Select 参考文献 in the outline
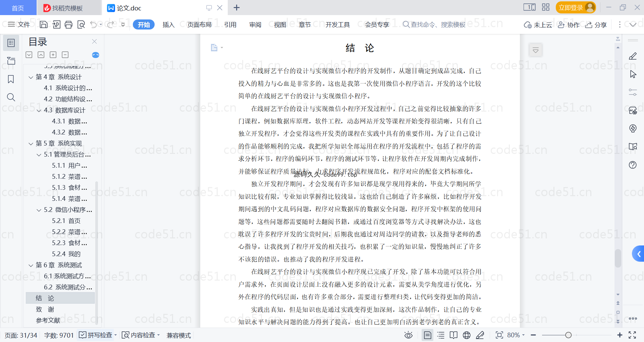 click(x=48, y=320)
